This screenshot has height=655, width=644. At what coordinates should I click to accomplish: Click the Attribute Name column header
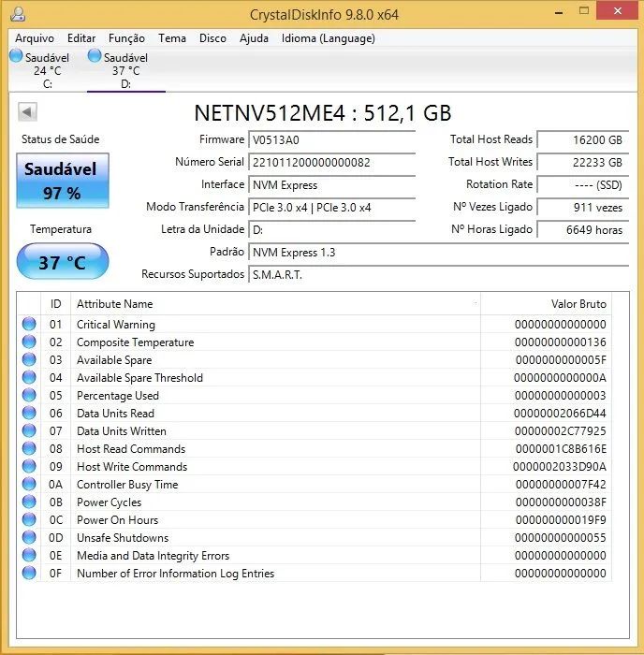pos(275,304)
